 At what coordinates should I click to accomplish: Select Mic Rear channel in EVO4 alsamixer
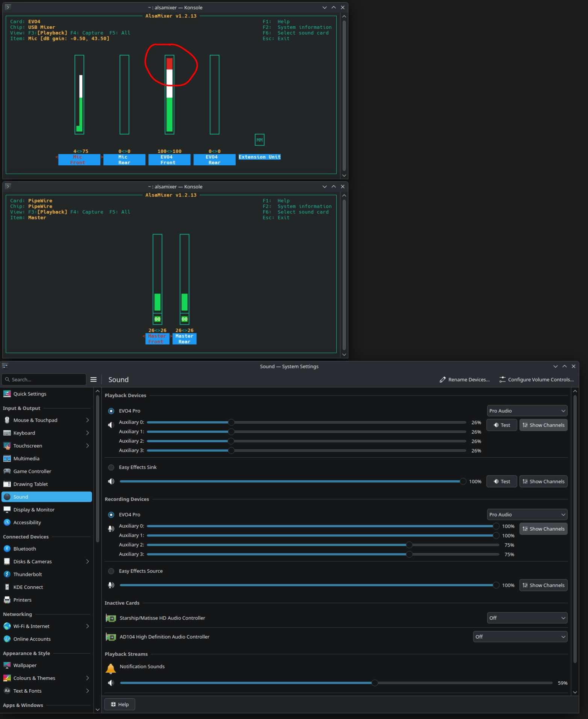tap(124, 160)
